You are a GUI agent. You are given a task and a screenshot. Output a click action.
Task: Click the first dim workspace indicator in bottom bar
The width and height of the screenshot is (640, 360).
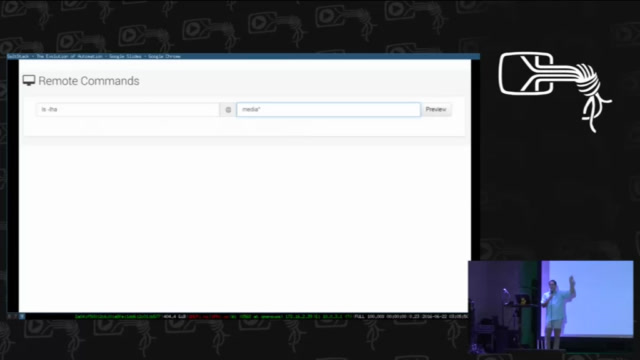pos(10,316)
